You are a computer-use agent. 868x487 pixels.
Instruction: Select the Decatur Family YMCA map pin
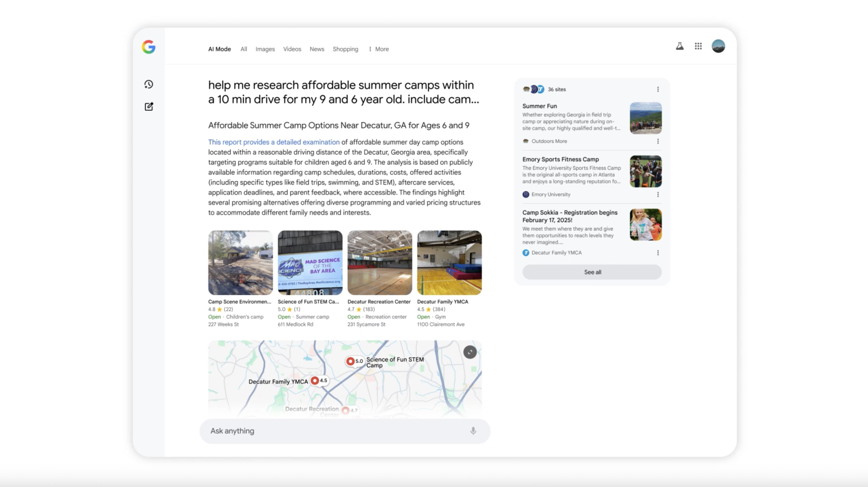click(316, 380)
